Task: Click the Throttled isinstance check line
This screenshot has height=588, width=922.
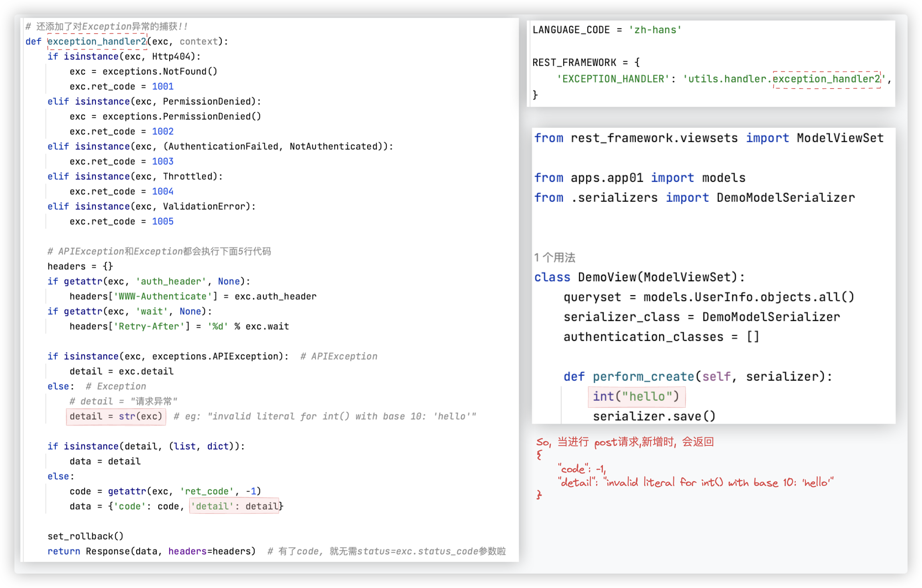Action: pos(135,177)
